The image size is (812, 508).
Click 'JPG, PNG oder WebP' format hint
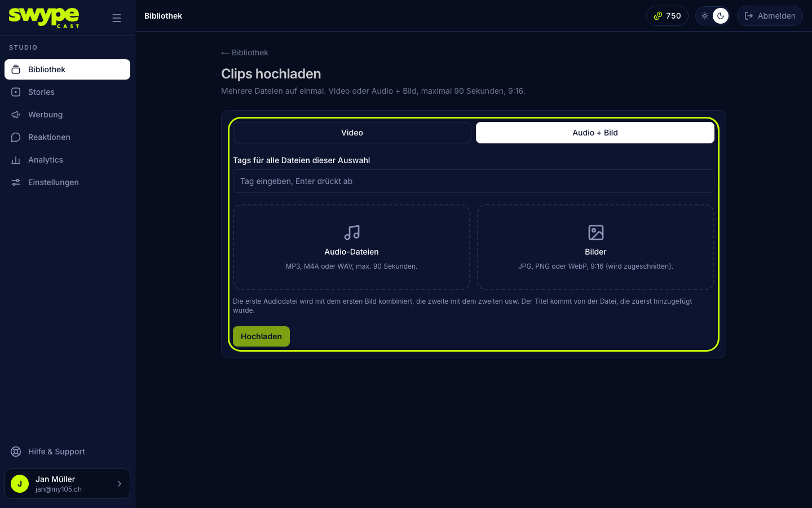595,266
